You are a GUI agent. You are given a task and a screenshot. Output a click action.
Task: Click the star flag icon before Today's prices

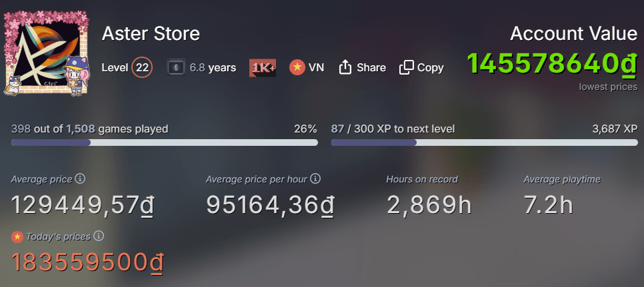point(17,237)
